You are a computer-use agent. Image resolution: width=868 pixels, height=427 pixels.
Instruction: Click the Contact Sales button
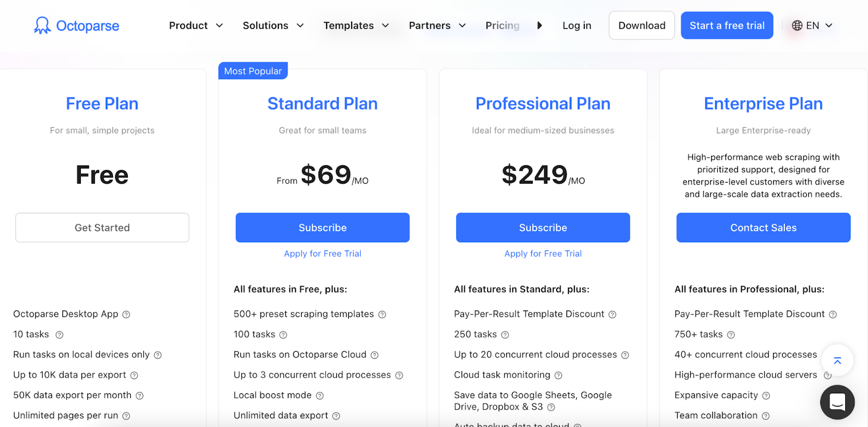coord(763,228)
